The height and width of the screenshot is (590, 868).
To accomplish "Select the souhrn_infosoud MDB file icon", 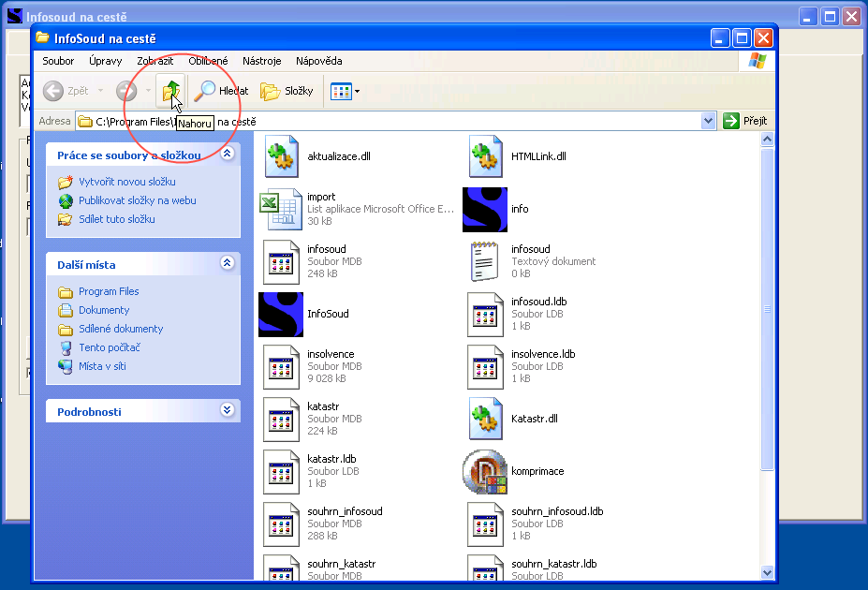I will pyautogui.click(x=281, y=524).
